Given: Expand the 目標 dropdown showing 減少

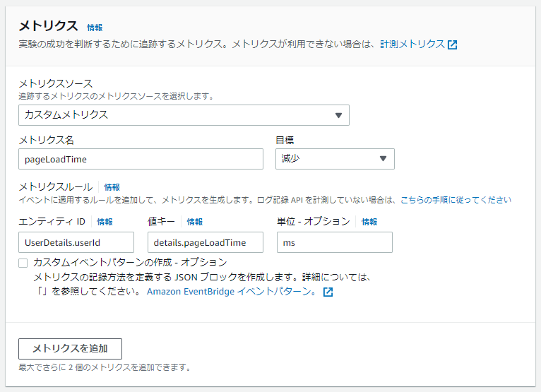Looking at the screenshot, I should [x=383, y=159].
